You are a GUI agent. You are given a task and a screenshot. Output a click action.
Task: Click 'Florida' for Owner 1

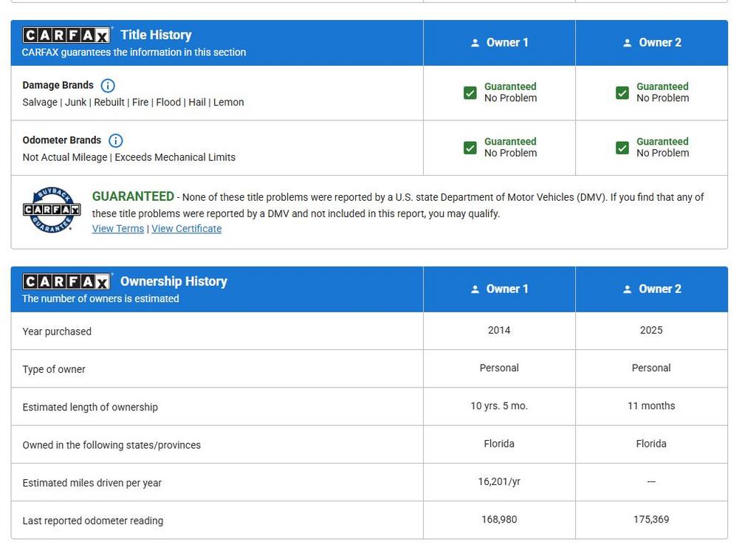pyautogui.click(x=499, y=444)
